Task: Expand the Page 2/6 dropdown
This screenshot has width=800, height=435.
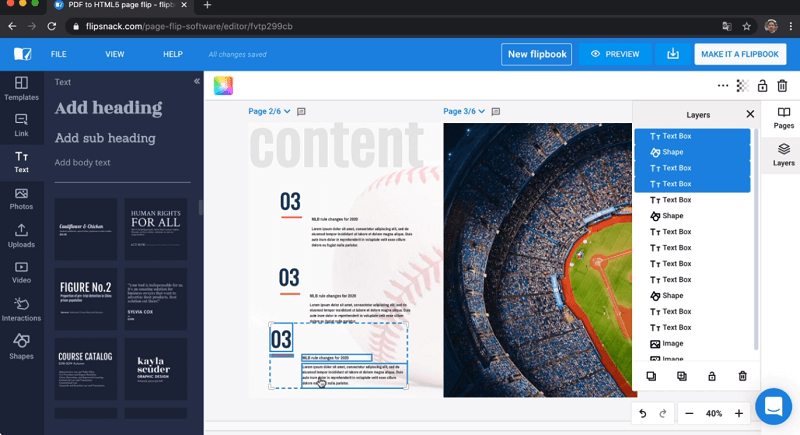Action: click(x=268, y=112)
